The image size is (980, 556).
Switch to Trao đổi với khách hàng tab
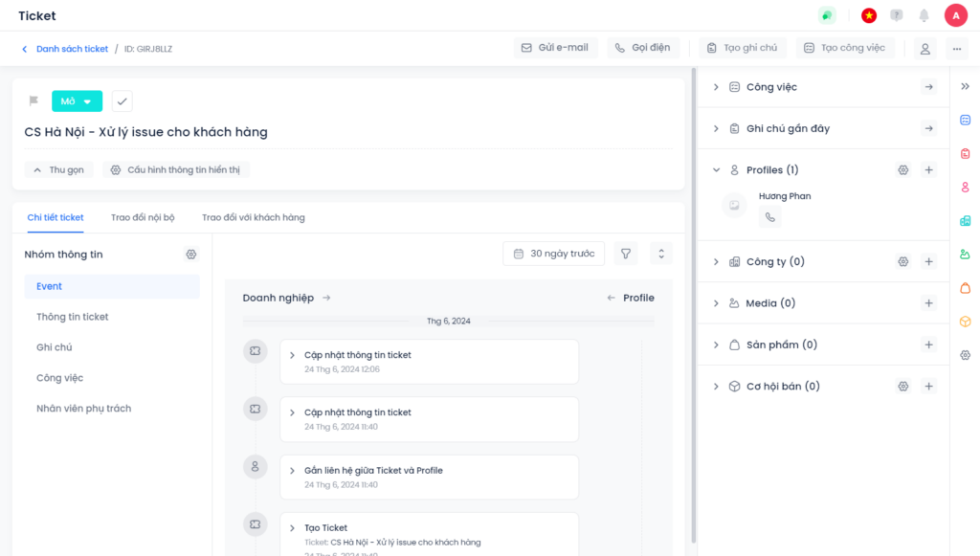pos(253,218)
